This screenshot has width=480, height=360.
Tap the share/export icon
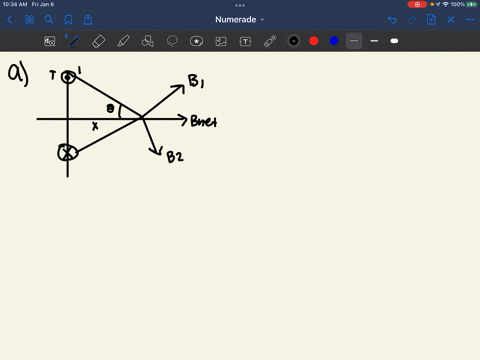click(x=88, y=20)
